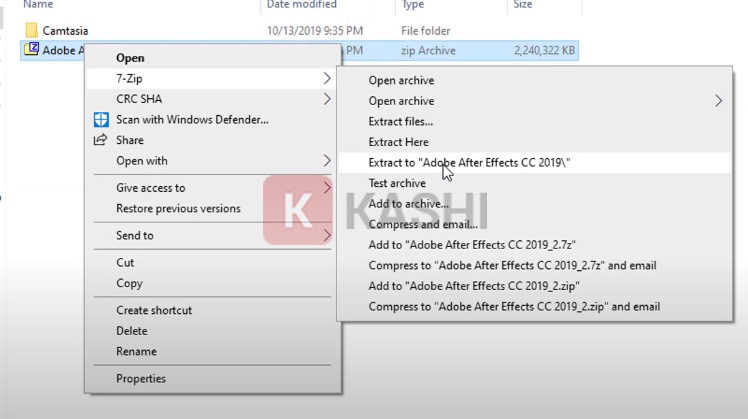This screenshot has height=419, width=748.
Task: Sort by Date modified column header
Action: pyautogui.click(x=301, y=4)
